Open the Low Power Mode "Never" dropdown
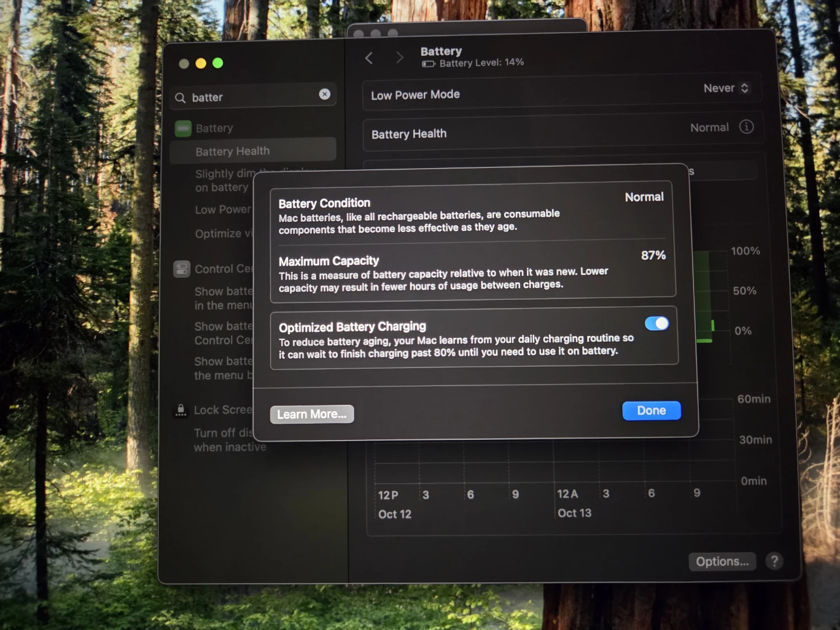The width and height of the screenshot is (840, 630). tap(726, 88)
